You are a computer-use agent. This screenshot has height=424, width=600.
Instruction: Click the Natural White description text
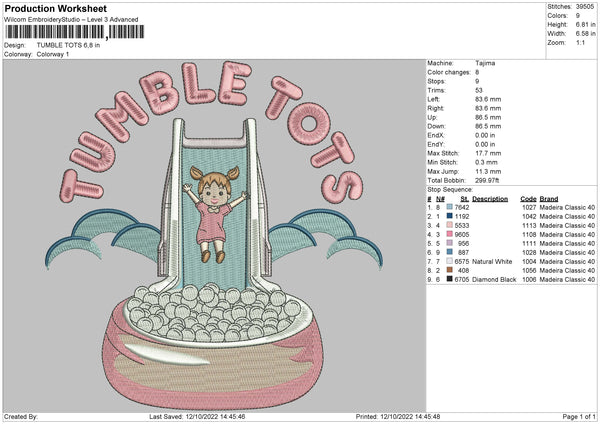(492, 261)
